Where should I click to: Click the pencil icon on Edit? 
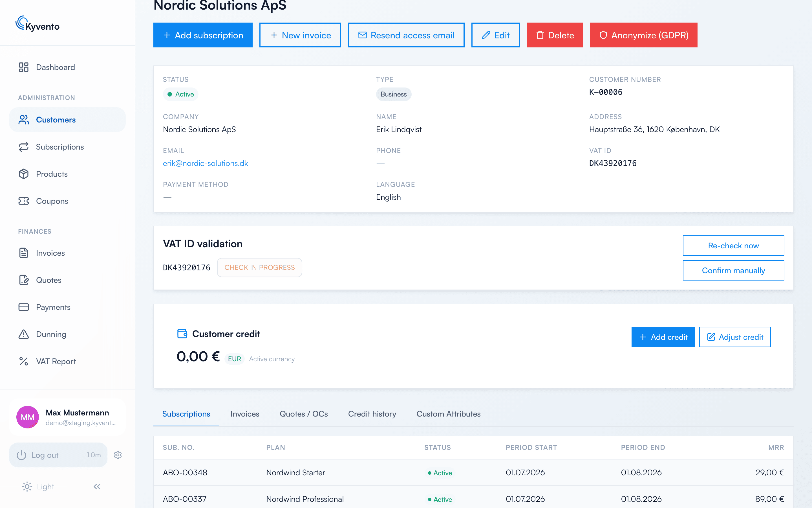click(x=486, y=35)
